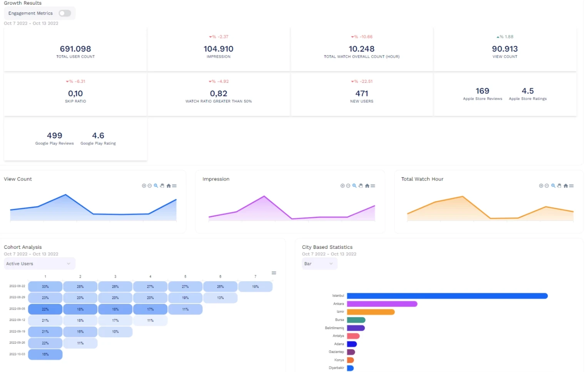Zoom in on the View Count chart
The height and width of the screenshot is (372, 588).
coord(144,186)
